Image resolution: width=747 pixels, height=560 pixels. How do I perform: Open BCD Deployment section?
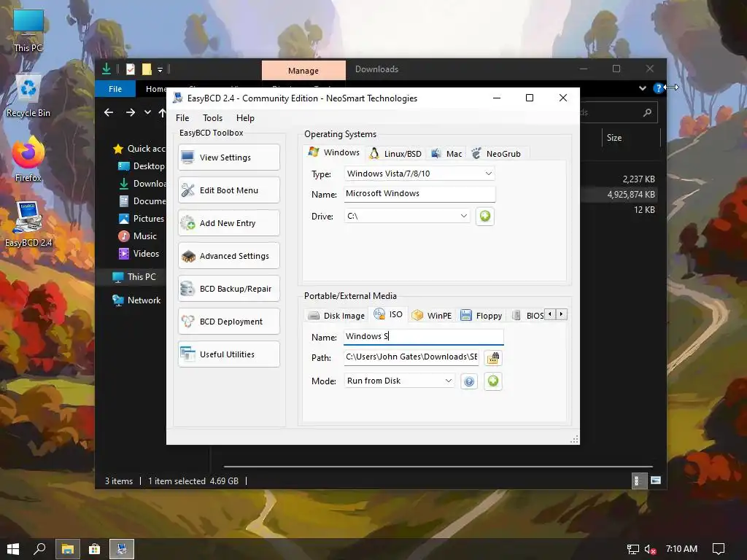(x=228, y=322)
